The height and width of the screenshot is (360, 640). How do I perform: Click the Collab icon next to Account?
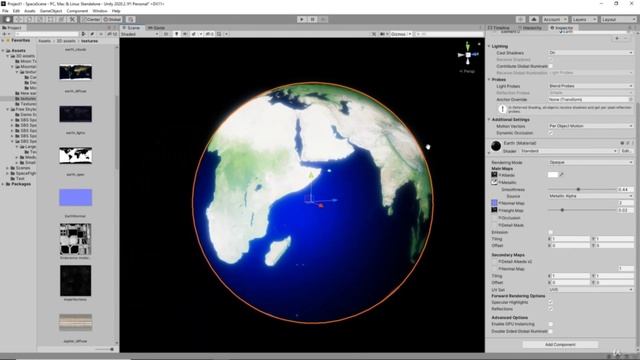point(520,19)
